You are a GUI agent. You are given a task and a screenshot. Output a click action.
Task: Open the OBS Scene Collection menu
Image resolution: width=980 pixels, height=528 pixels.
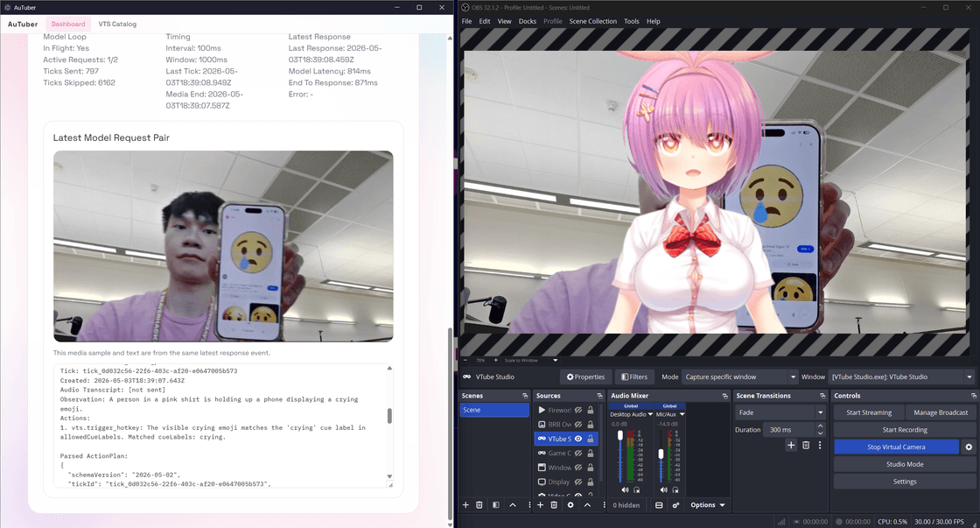[x=592, y=21]
